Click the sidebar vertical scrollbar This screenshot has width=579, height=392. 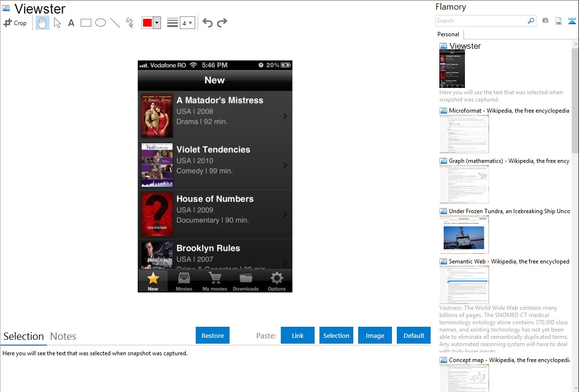coord(575,100)
